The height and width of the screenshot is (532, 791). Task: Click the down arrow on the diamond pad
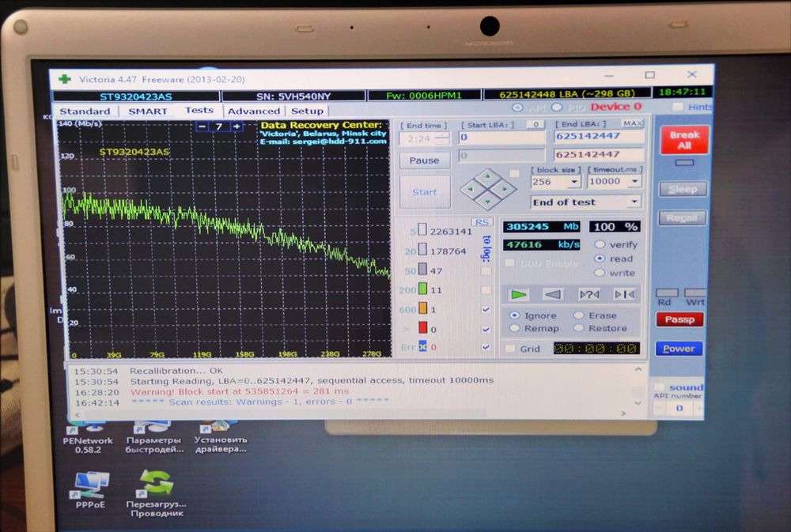(x=487, y=202)
